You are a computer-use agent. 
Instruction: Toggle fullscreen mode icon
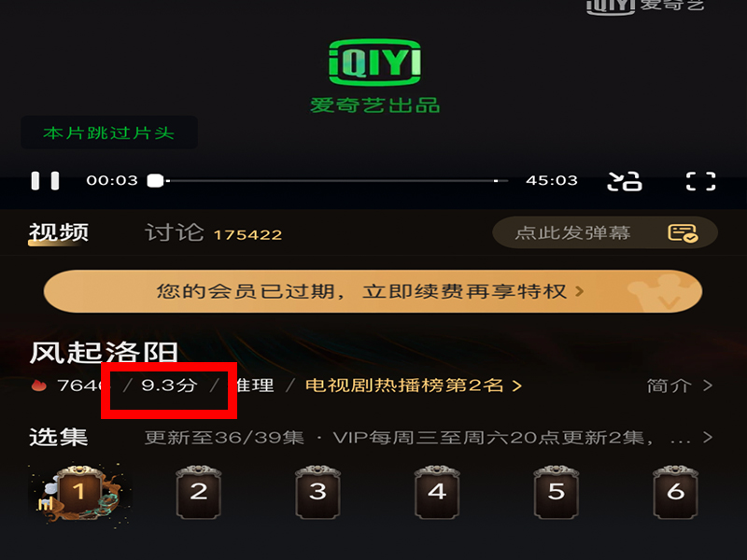pyautogui.click(x=701, y=181)
